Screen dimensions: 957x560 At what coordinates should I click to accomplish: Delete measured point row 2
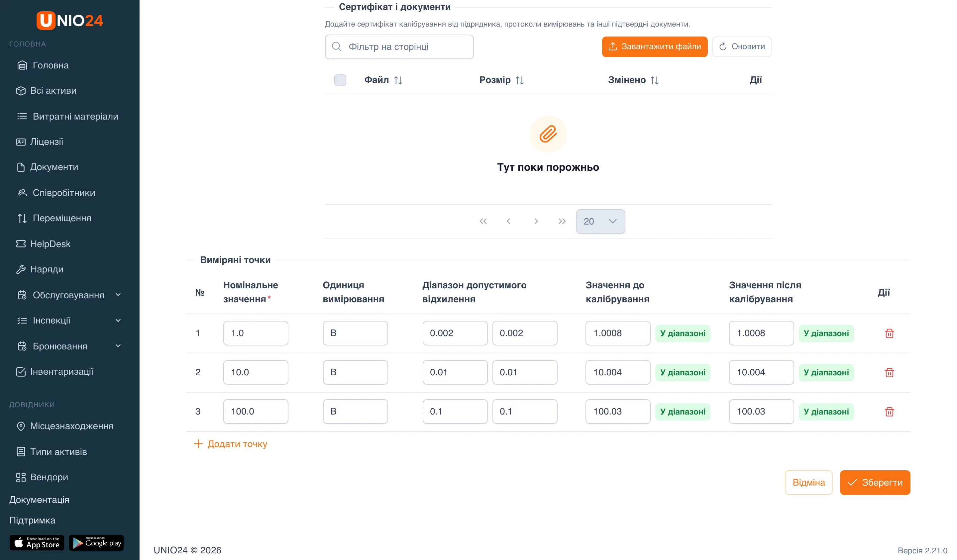[889, 372]
